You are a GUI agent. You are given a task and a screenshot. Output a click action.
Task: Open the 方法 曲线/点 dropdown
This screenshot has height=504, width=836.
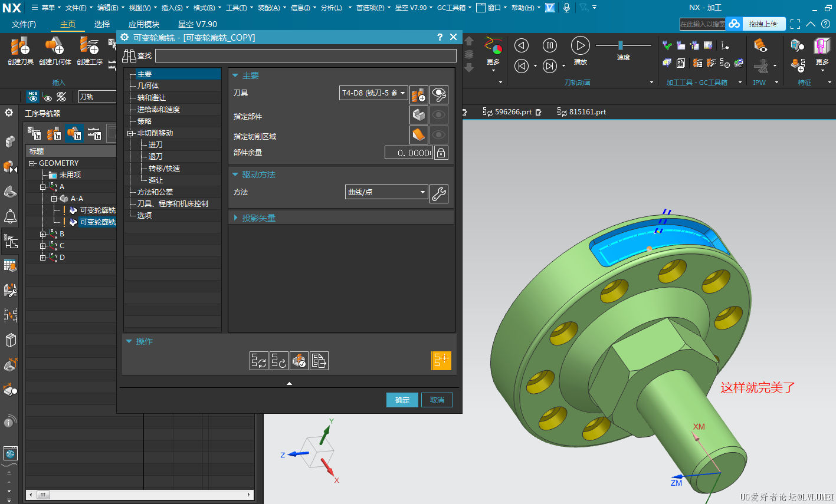pos(386,192)
